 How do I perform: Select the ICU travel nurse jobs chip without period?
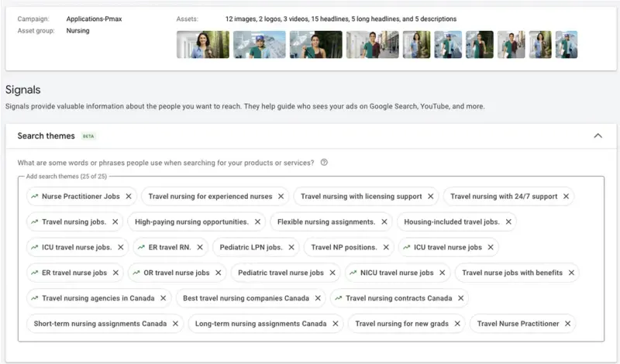click(x=448, y=247)
